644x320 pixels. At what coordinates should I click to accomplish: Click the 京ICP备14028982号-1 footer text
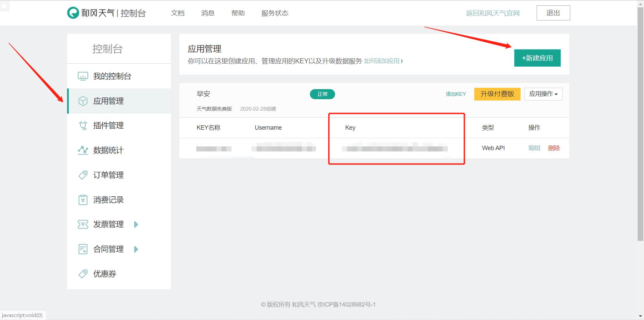click(346, 305)
